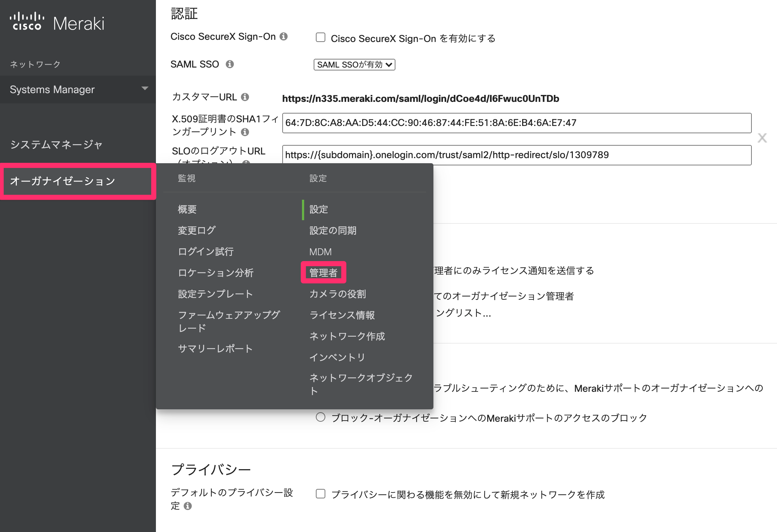Open the SAML SSO dropdown
Image resolution: width=777 pixels, height=532 pixels.
pyautogui.click(x=354, y=65)
